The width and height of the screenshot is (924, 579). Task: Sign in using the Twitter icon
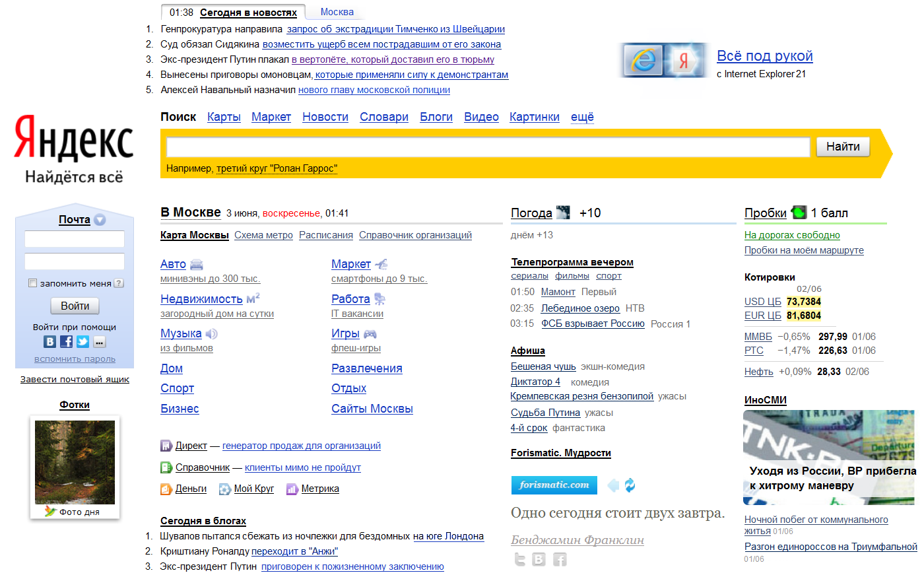tap(82, 341)
